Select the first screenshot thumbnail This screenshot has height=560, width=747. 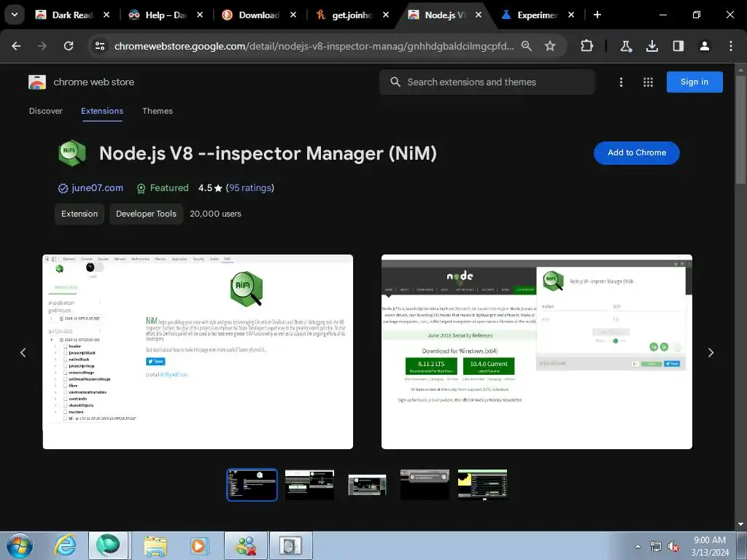(252, 485)
